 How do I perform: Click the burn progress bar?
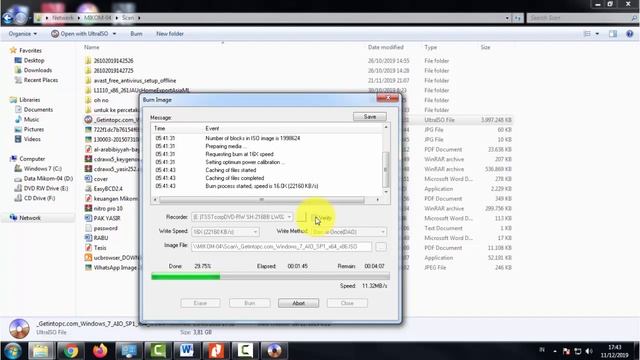coord(270,277)
